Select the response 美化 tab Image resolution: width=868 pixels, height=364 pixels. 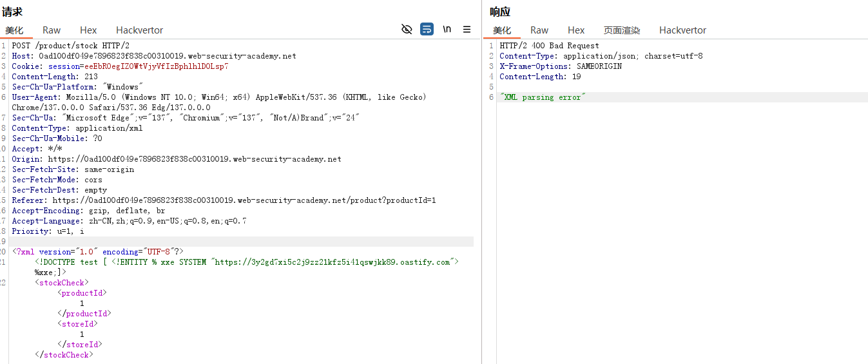(x=502, y=30)
